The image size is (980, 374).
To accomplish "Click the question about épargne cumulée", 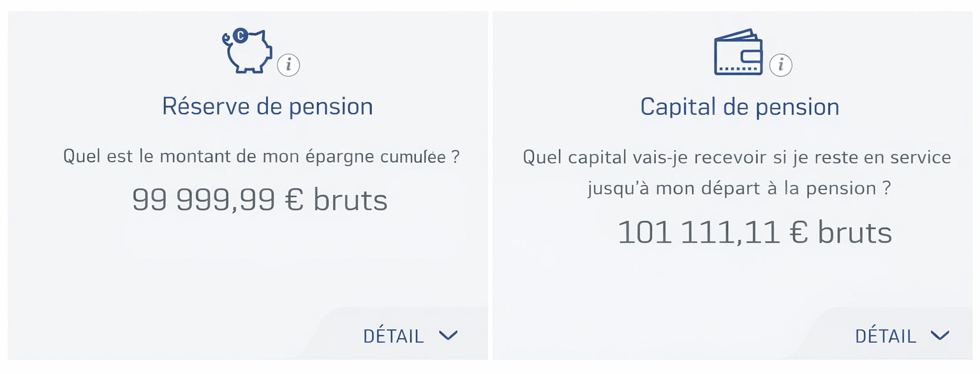I will (x=261, y=156).
